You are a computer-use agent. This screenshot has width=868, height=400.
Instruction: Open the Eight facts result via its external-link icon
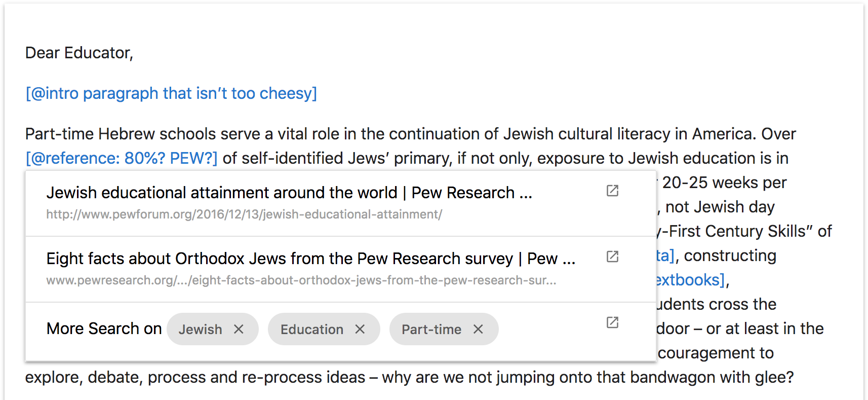click(612, 257)
